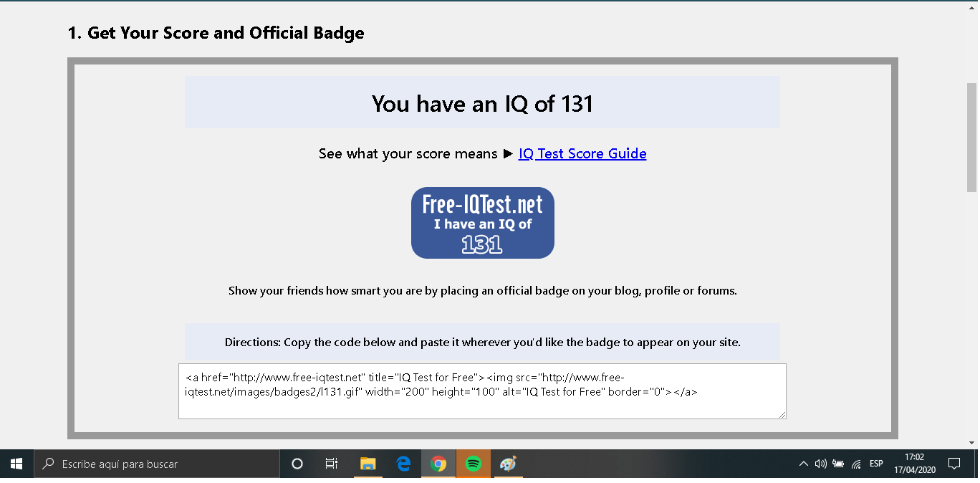Viewport: 980px width, 483px height.
Task: Click inside the badge HTML code textarea
Action: (x=482, y=391)
